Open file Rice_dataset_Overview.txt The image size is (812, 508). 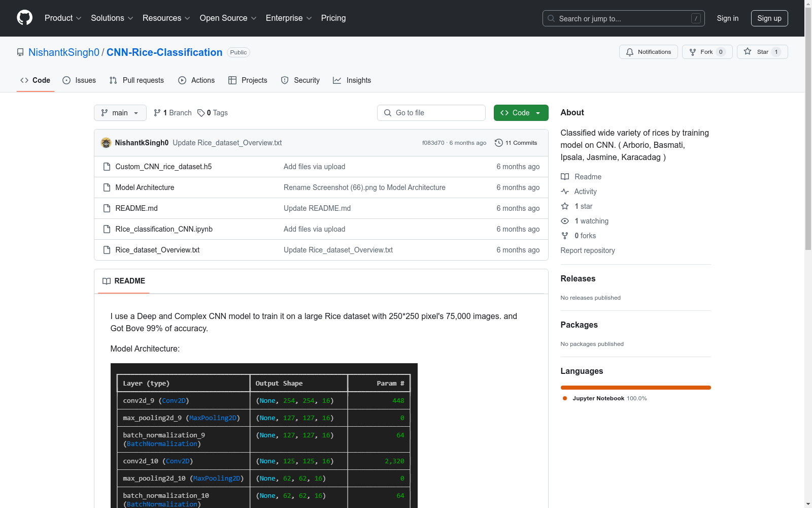pos(157,250)
